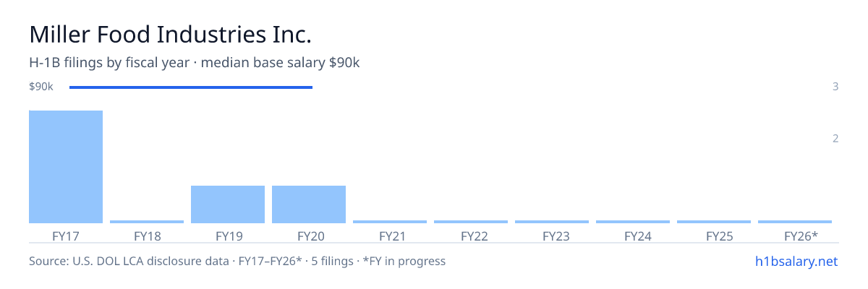
Task: Select the small FY18 bar
Action: (147, 222)
